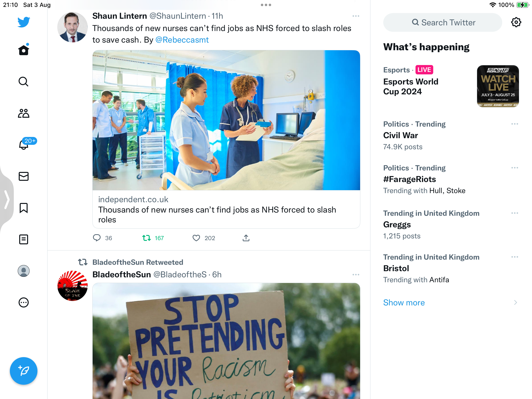Follow the @Rebeccasmt mention link
Screen dimensions: 532x399
pos(182,40)
